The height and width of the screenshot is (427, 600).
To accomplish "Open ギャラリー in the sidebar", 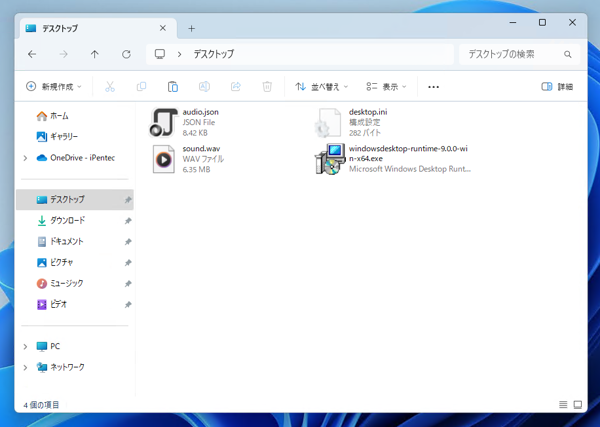I will coord(57,137).
